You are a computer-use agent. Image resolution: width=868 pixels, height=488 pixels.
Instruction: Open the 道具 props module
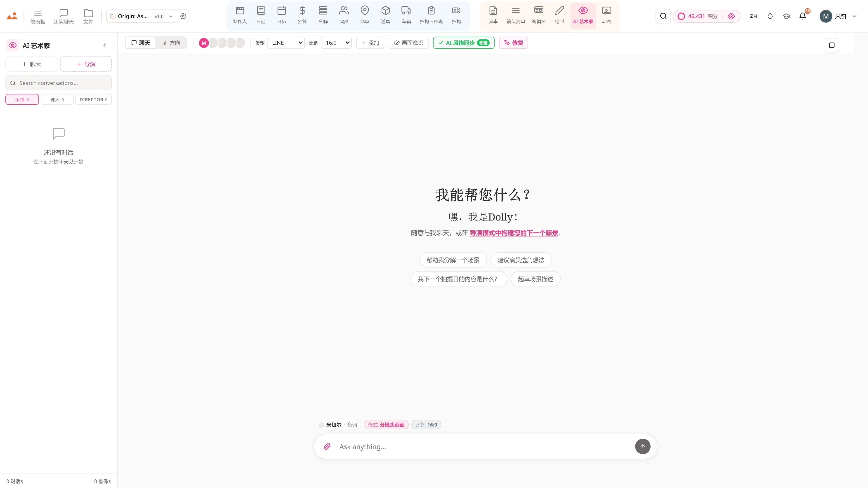tap(385, 16)
